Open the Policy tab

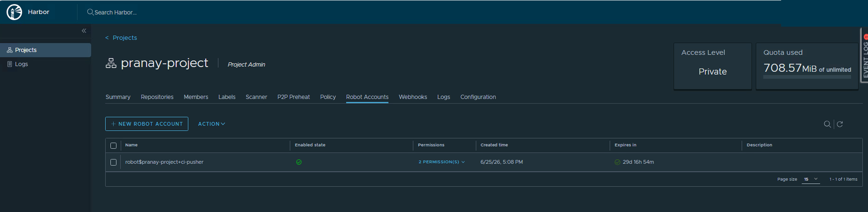pos(328,97)
